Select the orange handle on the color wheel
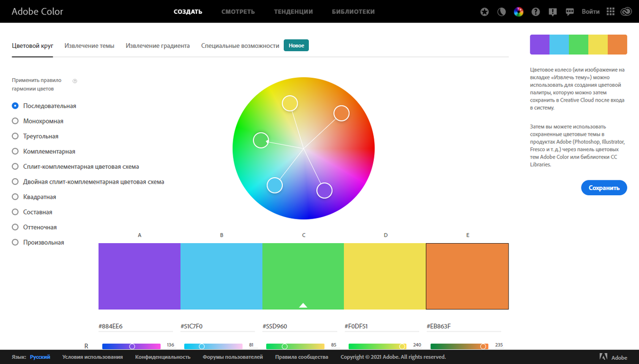The height and width of the screenshot is (364, 639). pyautogui.click(x=341, y=113)
